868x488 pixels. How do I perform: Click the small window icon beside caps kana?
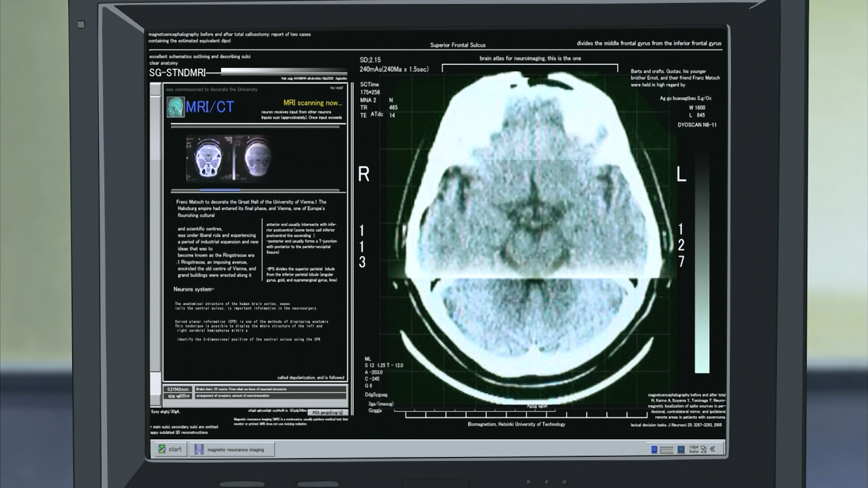click(704, 449)
